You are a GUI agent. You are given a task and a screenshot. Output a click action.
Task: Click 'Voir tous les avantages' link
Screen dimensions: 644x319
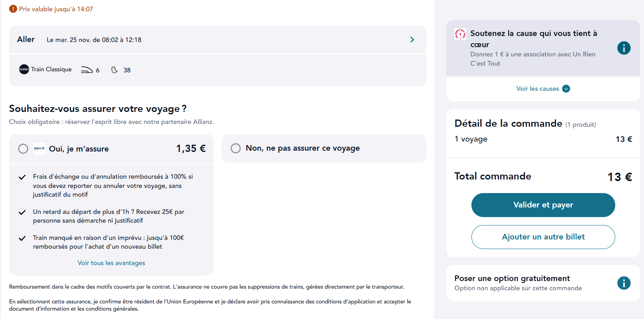point(111,263)
